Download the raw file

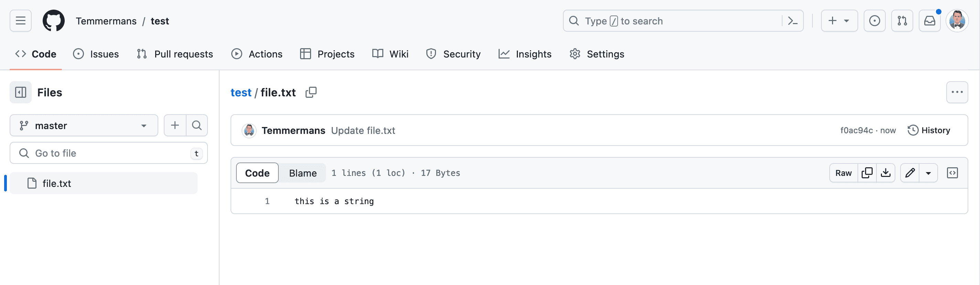(x=886, y=173)
